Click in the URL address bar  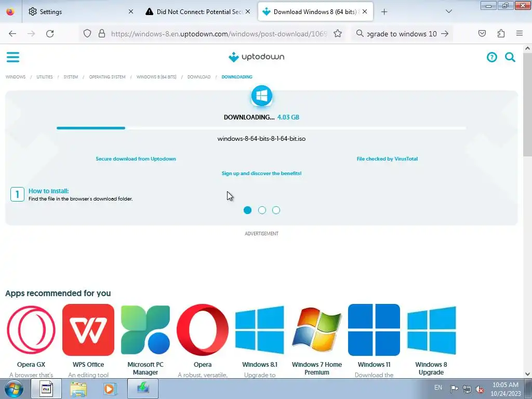pos(219,34)
